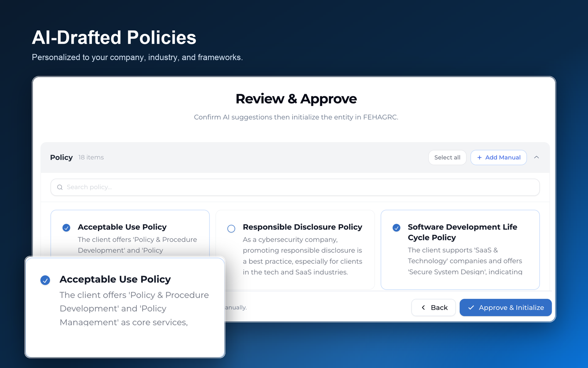Click the "18 items" count
Viewport: 588px width, 368px height.
point(91,158)
